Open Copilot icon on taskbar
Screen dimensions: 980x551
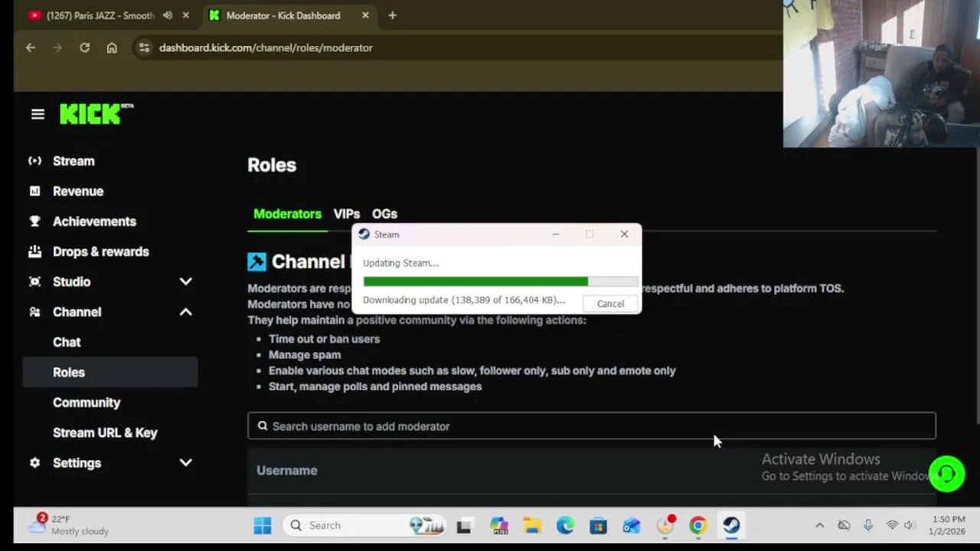[499, 526]
